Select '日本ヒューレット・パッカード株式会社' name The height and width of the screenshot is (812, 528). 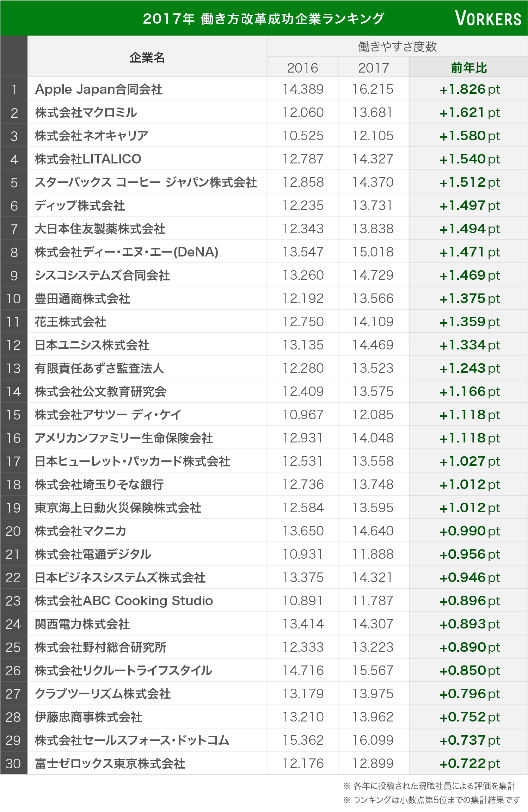click(x=133, y=461)
